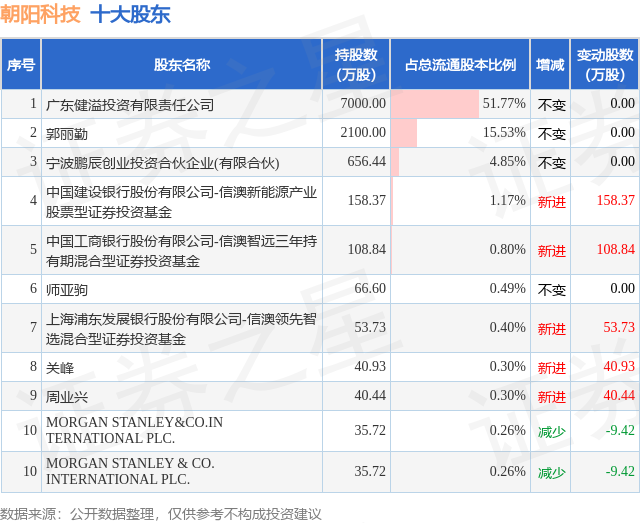
Task: Click the 2100.00 holdings value
Action: (363, 132)
